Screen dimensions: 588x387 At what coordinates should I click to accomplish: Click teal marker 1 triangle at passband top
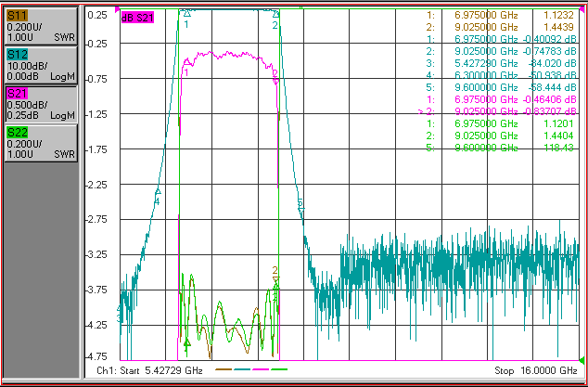click(187, 14)
